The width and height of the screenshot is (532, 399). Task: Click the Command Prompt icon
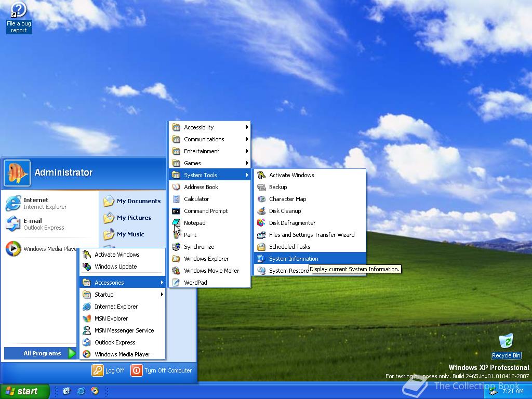(176, 211)
